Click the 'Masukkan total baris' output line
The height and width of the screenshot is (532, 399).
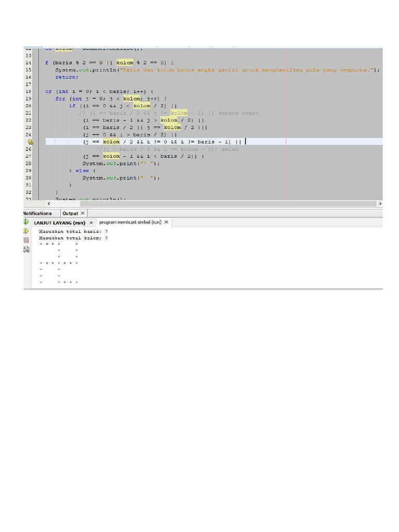pyautogui.click(x=73, y=231)
